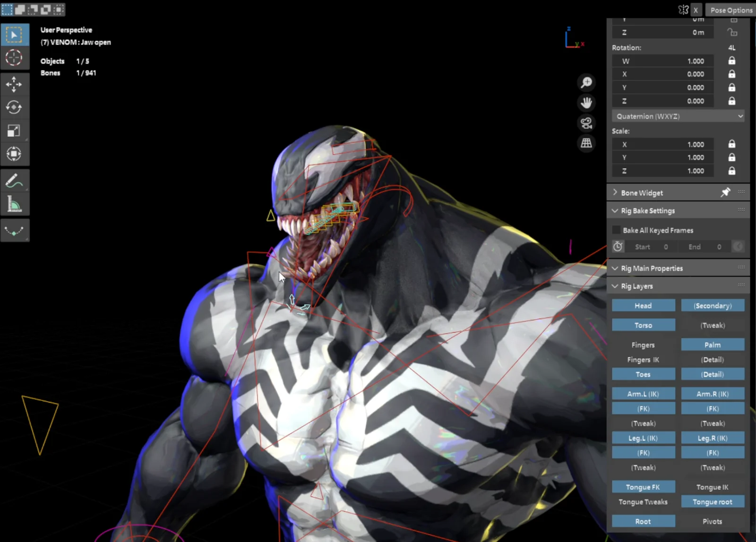Select the Rotate tool

15,107
